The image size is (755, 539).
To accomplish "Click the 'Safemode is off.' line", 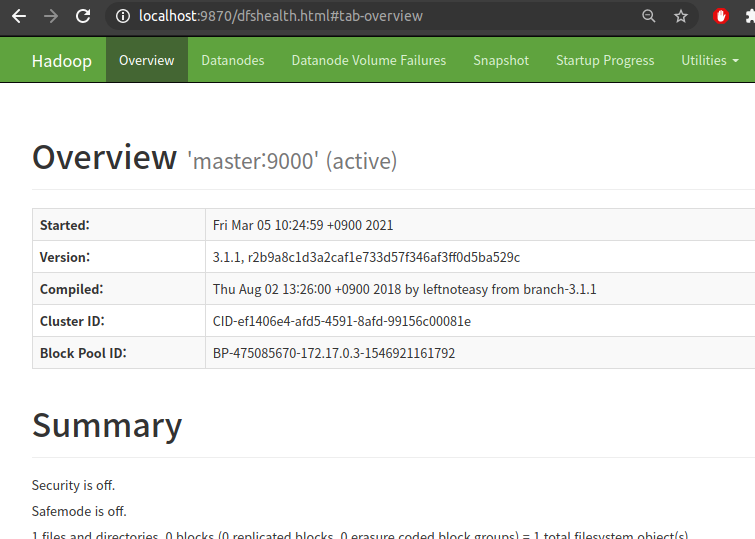I will (x=79, y=511).
